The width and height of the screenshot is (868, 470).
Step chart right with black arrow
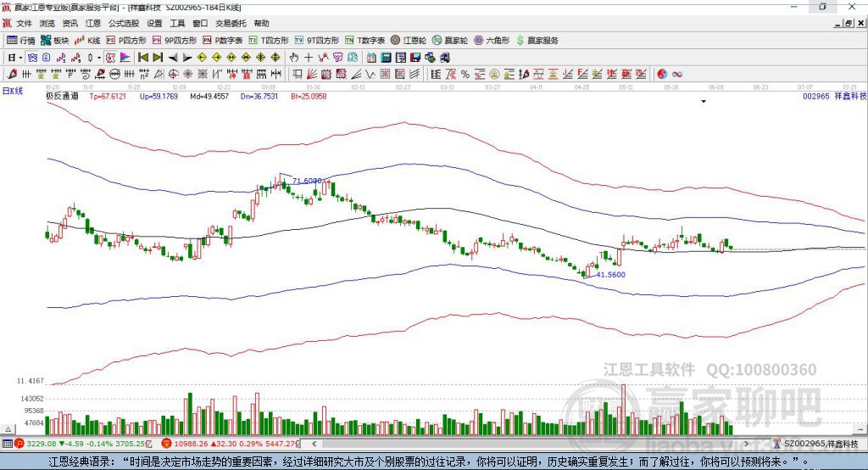point(187,58)
